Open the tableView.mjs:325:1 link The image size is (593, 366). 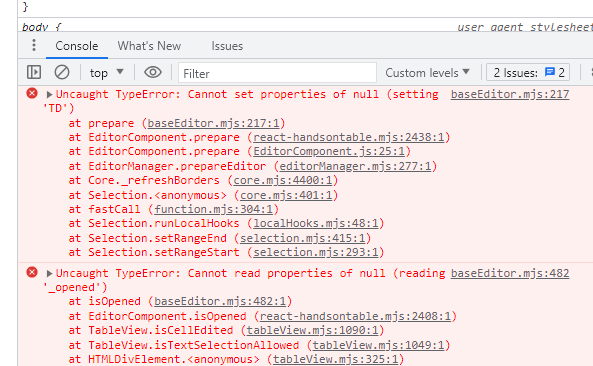[x=335, y=359]
